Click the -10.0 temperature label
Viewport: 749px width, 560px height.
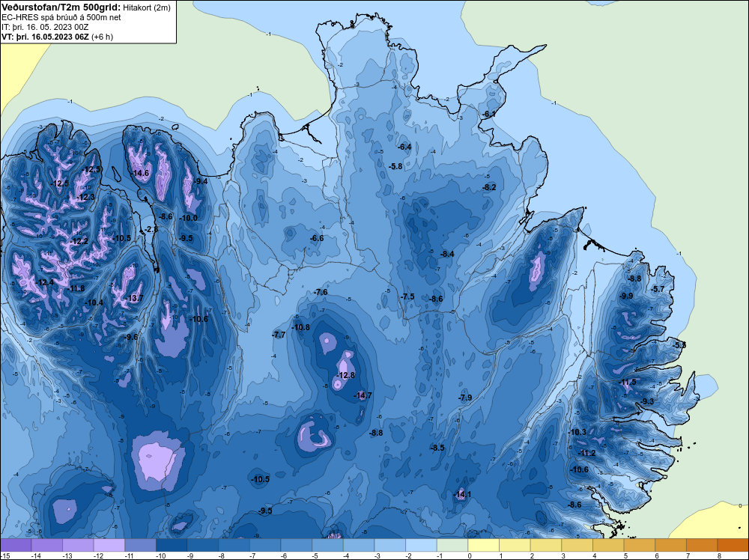[188, 218]
